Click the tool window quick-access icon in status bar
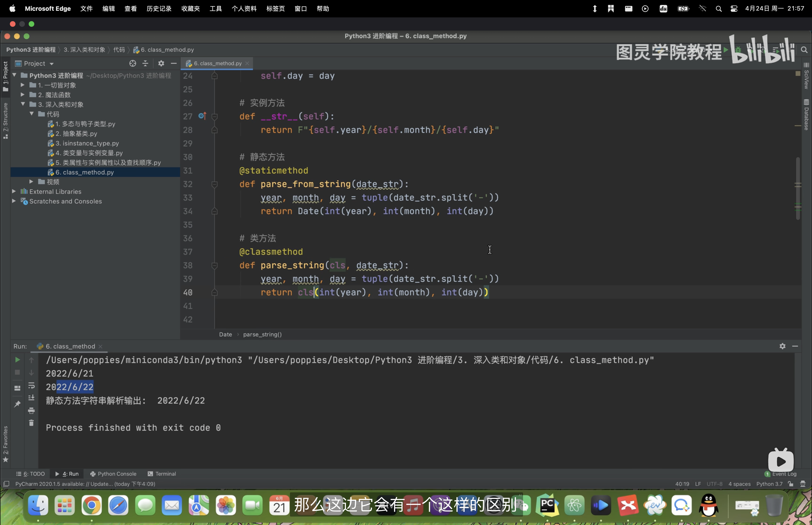This screenshot has height=525, width=812. [x=6, y=484]
